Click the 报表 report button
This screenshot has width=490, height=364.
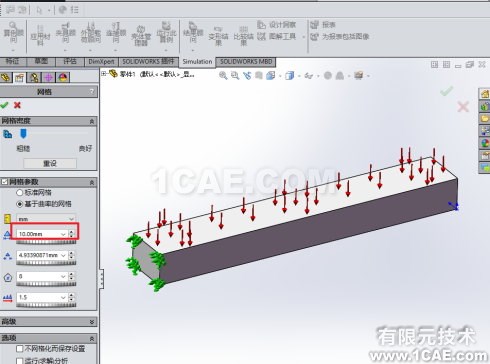tap(323, 25)
